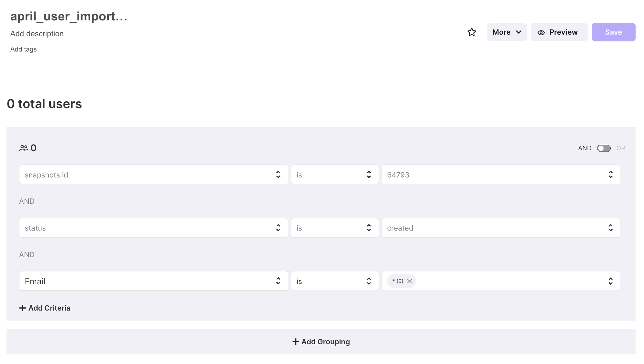Image resolution: width=644 pixels, height=364 pixels.
Task: Click the eye icon in Preview
Action: click(541, 33)
